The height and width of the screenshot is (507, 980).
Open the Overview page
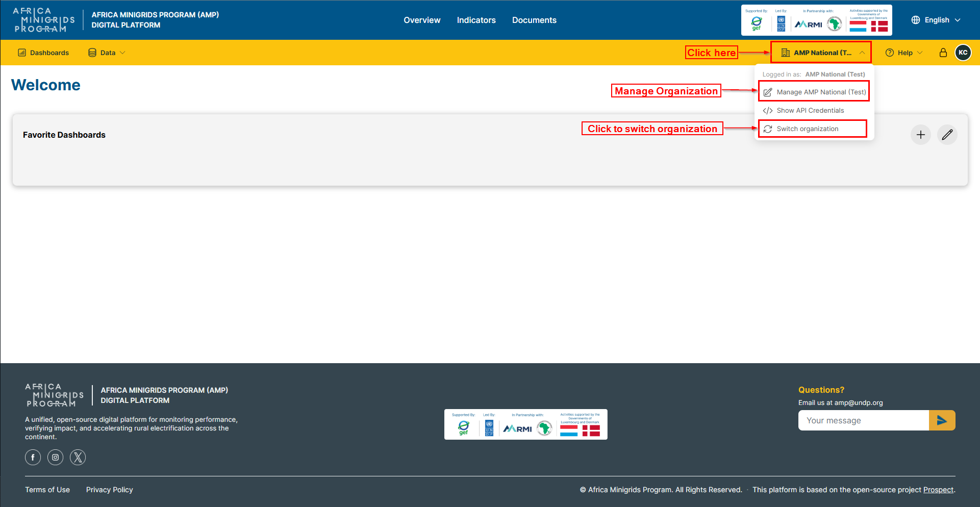422,20
